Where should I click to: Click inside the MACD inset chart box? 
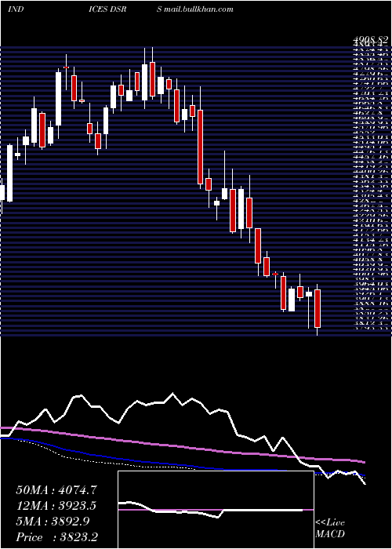[216, 510]
